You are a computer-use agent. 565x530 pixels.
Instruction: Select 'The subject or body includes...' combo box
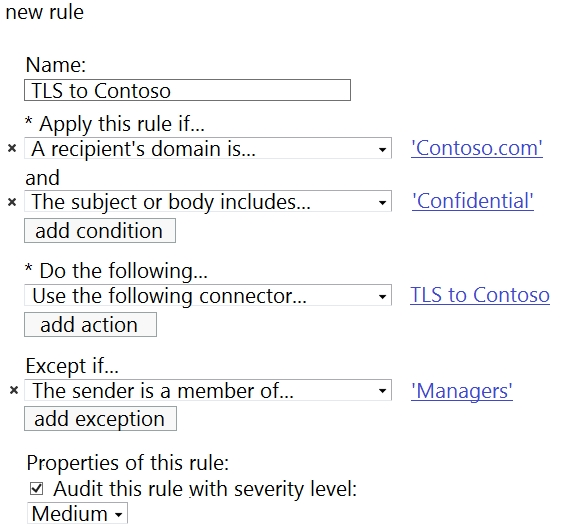[x=208, y=201]
